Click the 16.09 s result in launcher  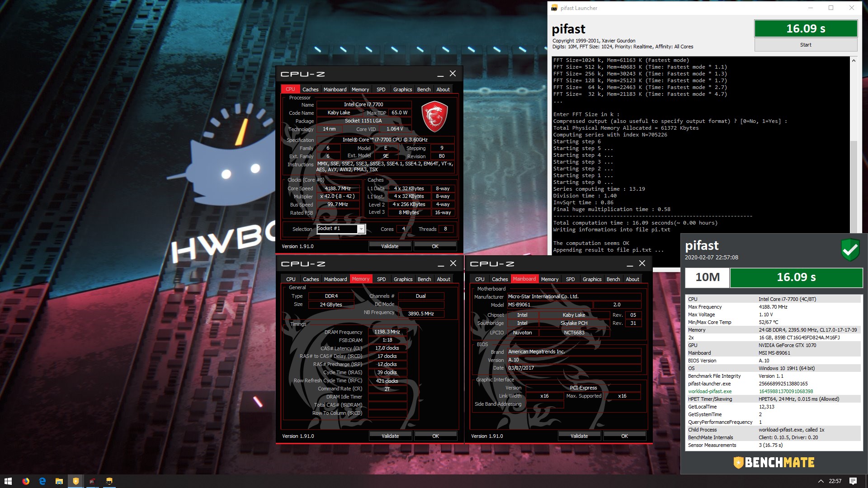tap(806, 28)
